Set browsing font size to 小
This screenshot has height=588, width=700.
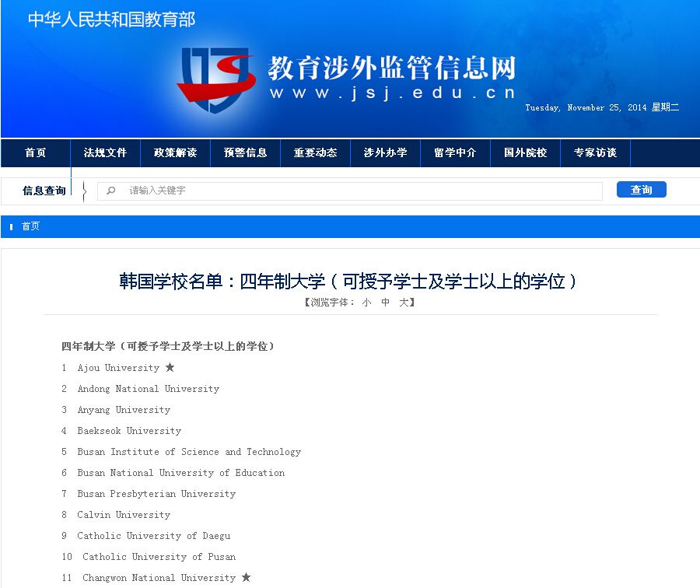tap(366, 303)
